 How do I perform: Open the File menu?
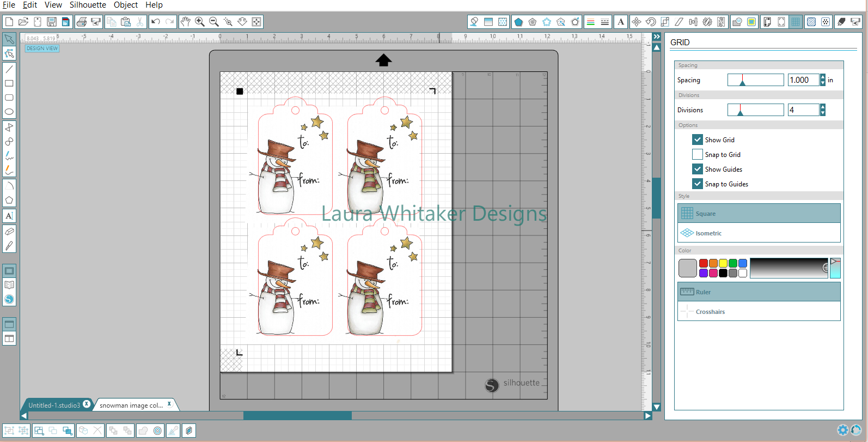tap(9, 5)
